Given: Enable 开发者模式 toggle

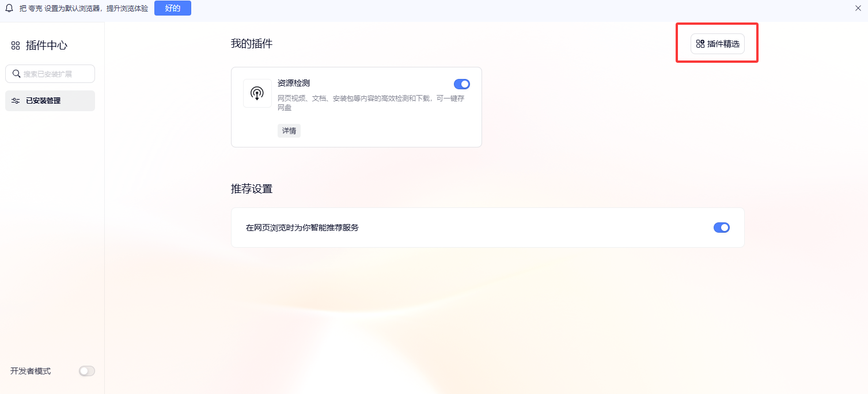Looking at the screenshot, I should 87,371.
